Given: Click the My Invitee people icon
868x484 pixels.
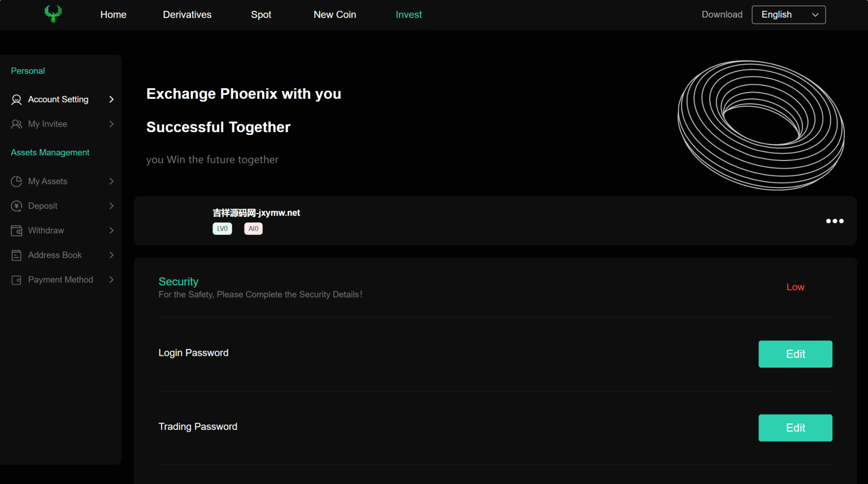Looking at the screenshot, I should tap(16, 124).
